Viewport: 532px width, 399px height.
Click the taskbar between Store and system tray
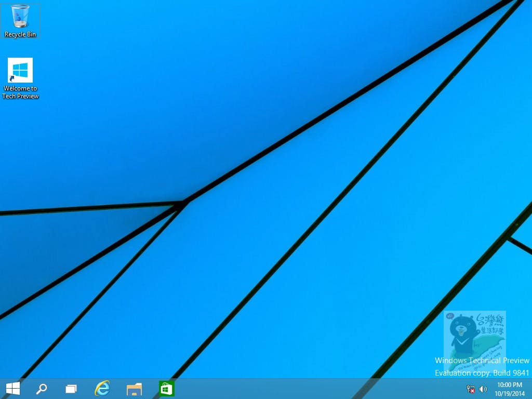tap(312, 388)
